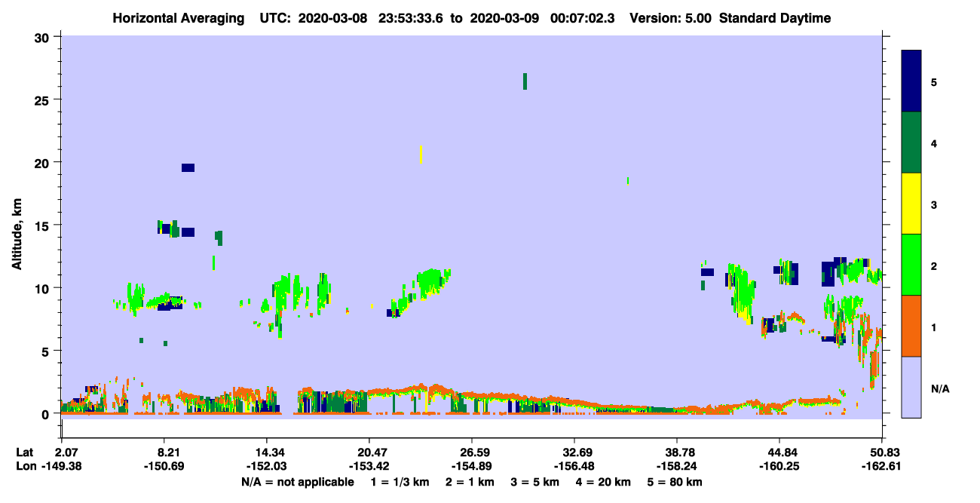Click the yellow level 3 colorbar segment

[911, 204]
